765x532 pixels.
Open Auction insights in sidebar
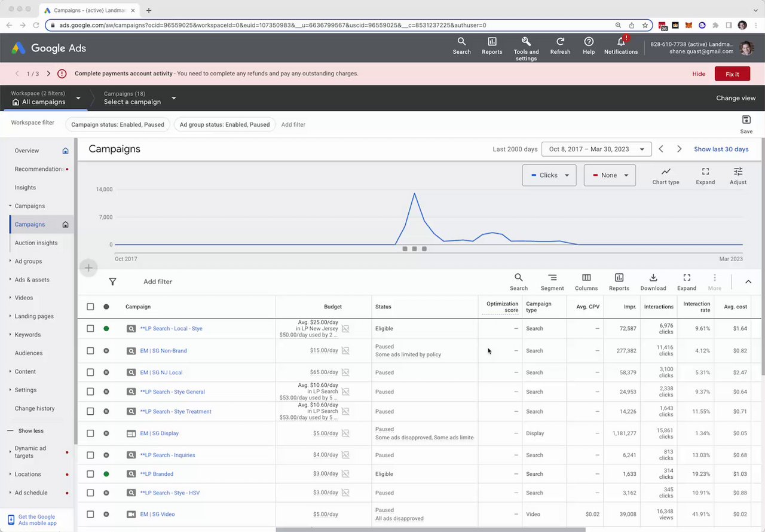pyautogui.click(x=36, y=243)
